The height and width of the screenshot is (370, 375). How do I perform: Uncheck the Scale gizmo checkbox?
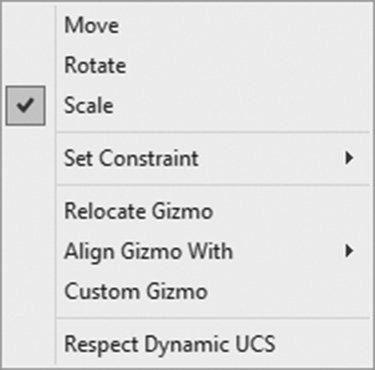coord(25,106)
